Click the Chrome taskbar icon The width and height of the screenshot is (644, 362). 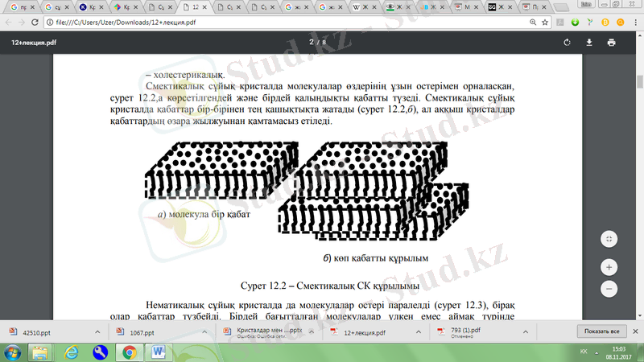[130, 353]
